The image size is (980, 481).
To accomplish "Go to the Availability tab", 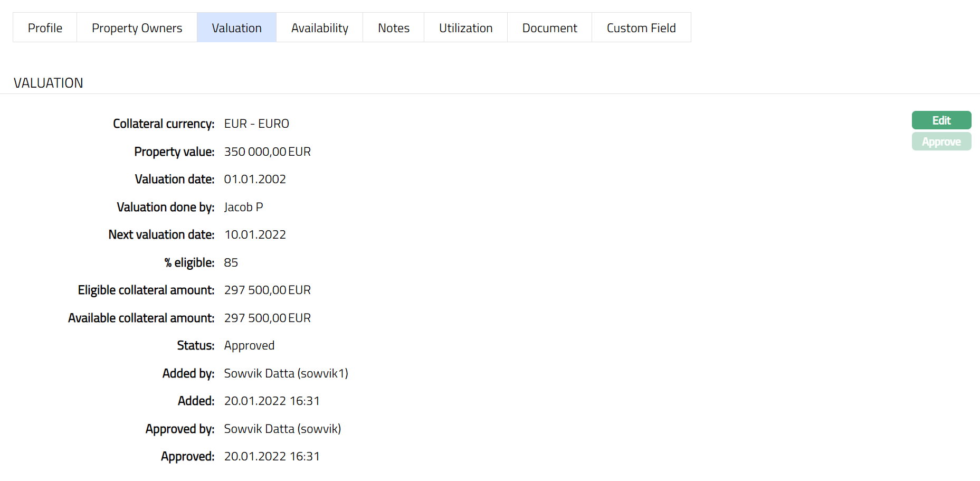I will point(319,28).
